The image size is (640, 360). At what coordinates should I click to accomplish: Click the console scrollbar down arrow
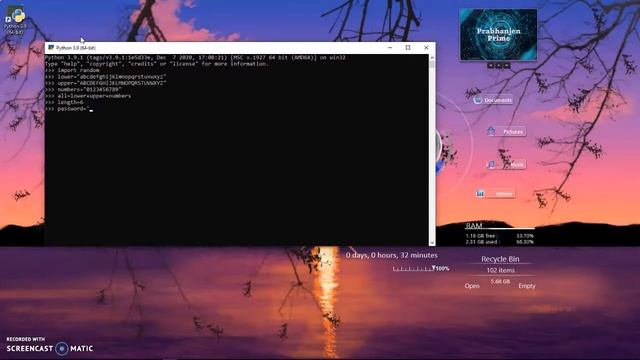(x=432, y=242)
